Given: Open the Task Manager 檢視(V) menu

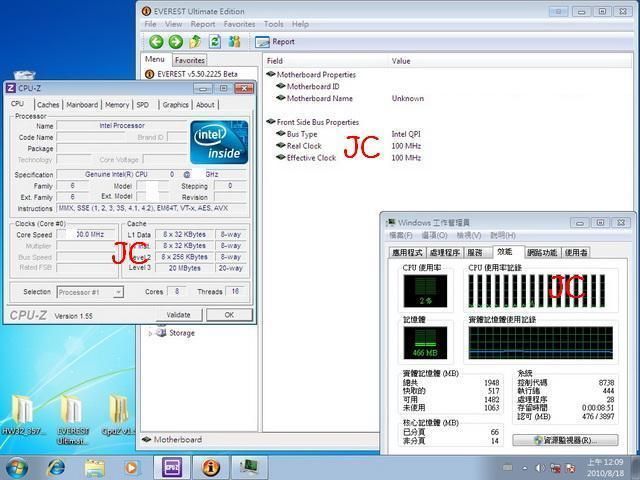Looking at the screenshot, I should pyautogui.click(x=469, y=236).
